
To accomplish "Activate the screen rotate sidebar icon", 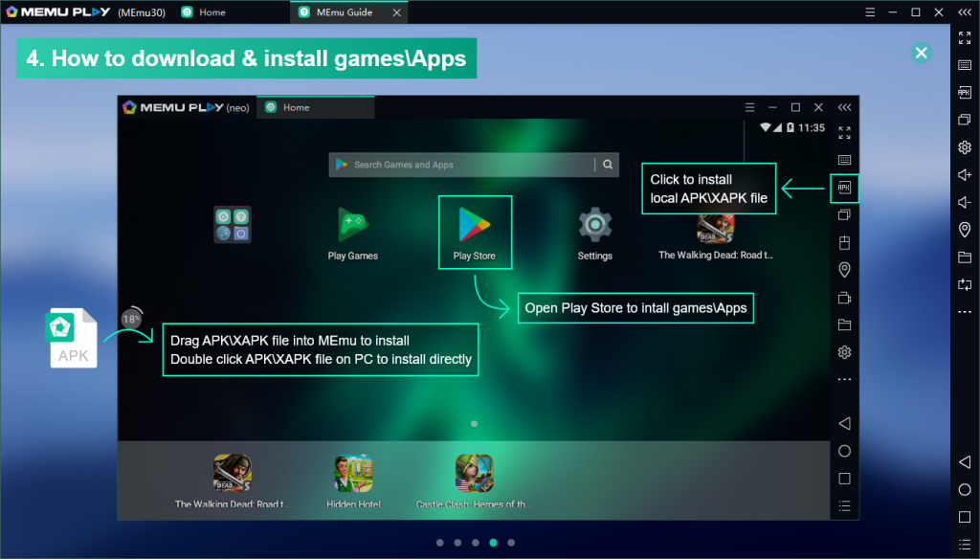I will coord(965,283).
